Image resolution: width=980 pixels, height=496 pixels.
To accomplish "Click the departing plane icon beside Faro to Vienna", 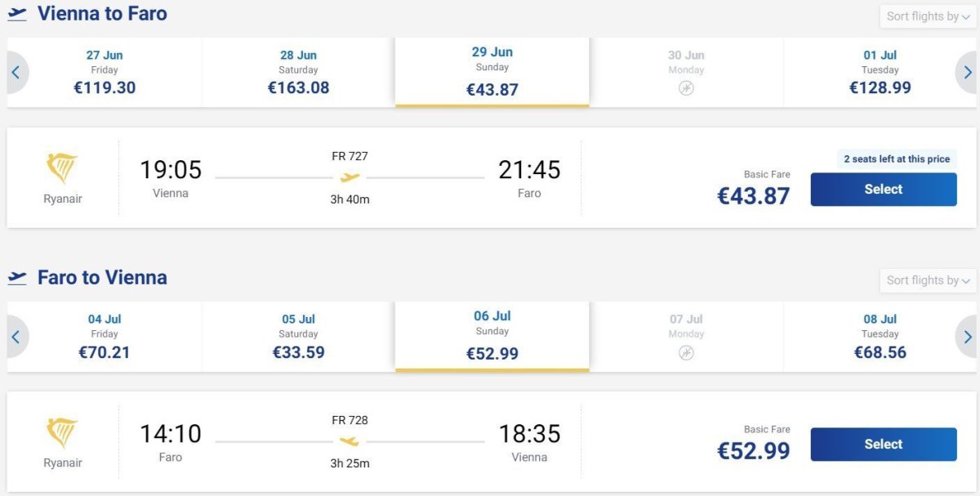I will pyautogui.click(x=17, y=278).
